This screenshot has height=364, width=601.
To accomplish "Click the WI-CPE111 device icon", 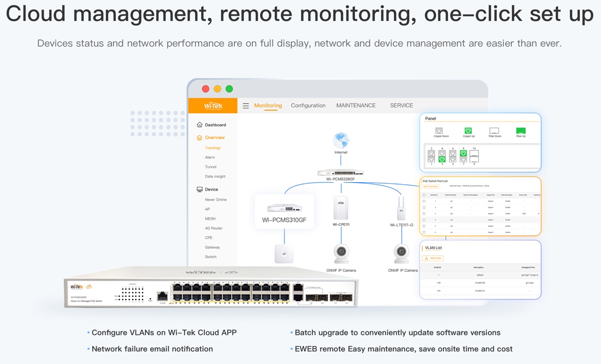I will [x=341, y=207].
